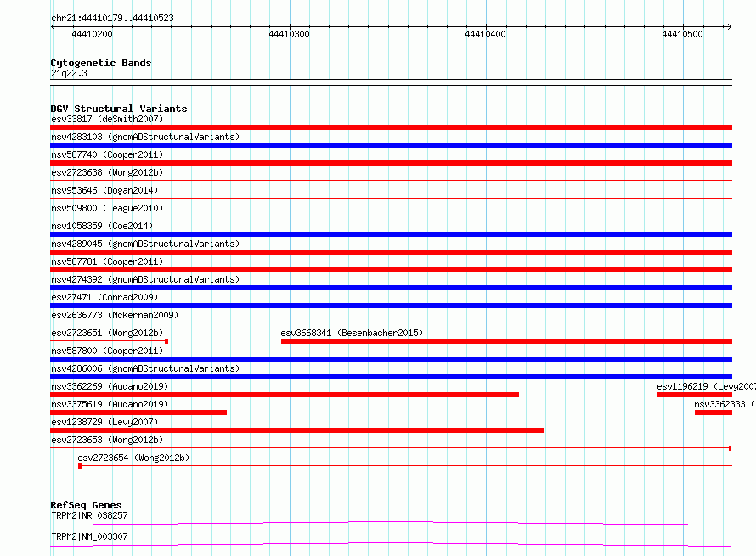This screenshot has height=556, width=756.
Task: Click the chr21:44410179..44410523 coordinates label
Action: [112, 18]
